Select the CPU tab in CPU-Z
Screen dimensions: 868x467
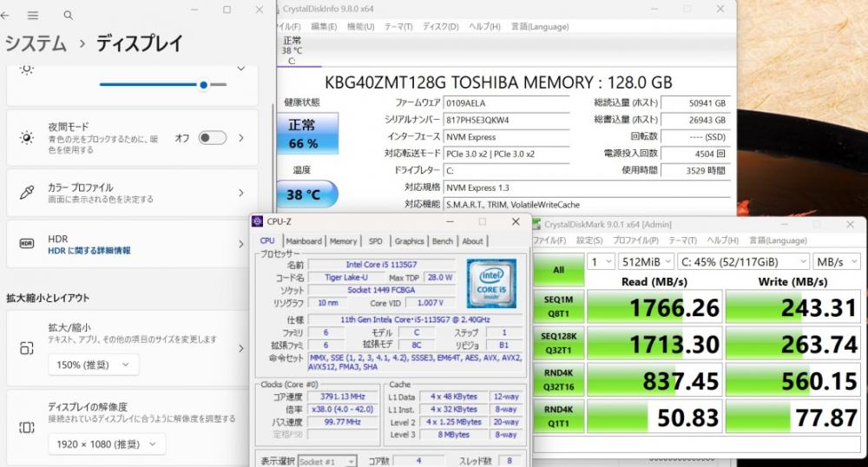pyautogui.click(x=267, y=240)
